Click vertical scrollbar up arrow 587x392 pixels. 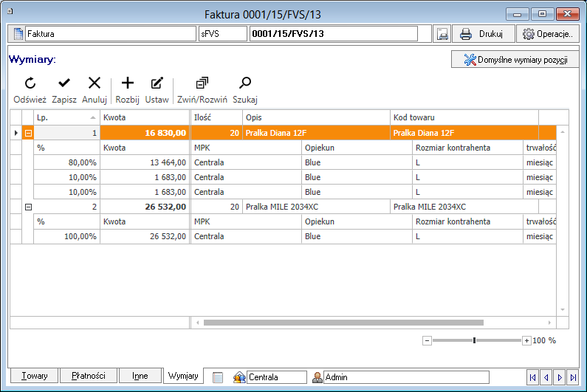563,132
